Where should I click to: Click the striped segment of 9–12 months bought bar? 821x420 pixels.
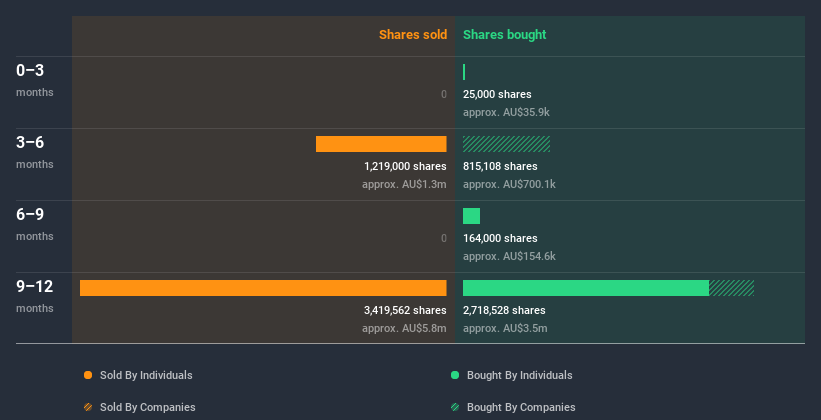(731, 288)
